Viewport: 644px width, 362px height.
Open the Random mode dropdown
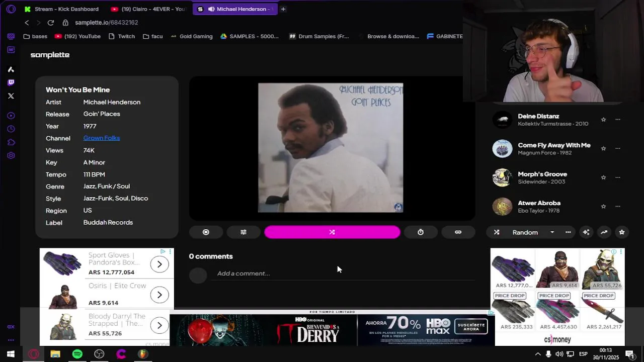pyautogui.click(x=533, y=232)
